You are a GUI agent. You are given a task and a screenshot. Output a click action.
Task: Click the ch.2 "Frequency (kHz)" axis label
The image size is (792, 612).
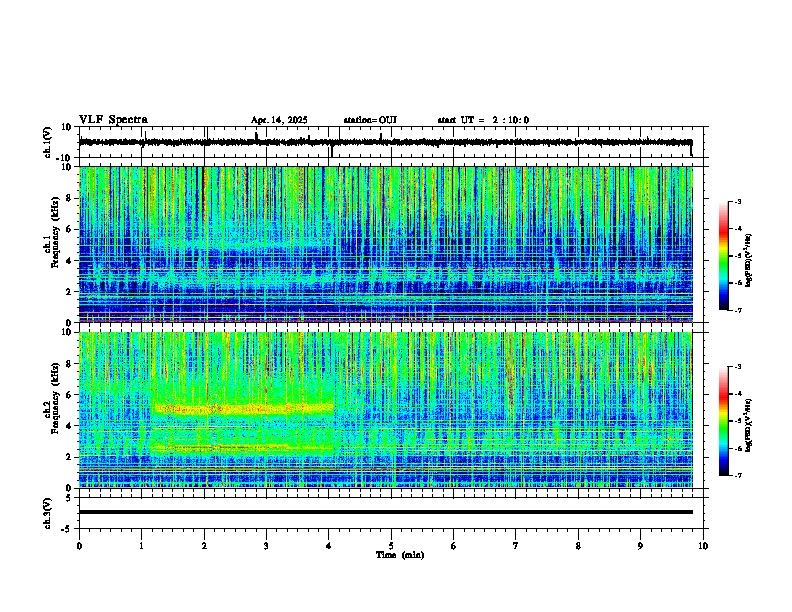55,397
